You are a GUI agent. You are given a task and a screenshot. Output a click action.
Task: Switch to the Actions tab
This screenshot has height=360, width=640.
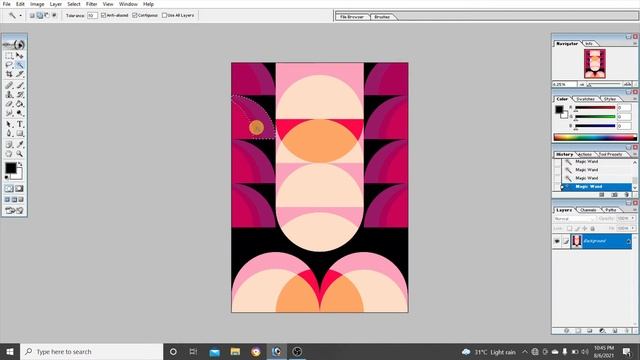585,154
